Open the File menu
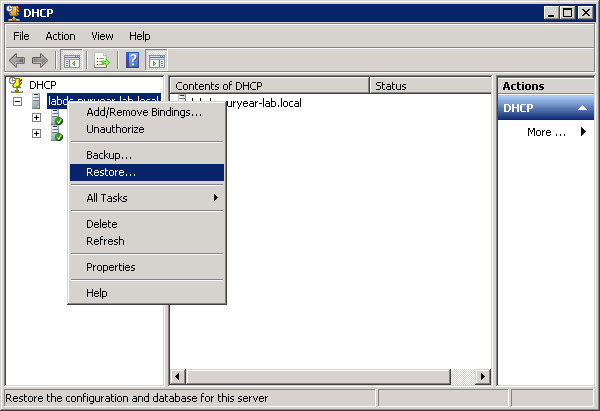Viewport: 600px width, 411px height. click(21, 36)
